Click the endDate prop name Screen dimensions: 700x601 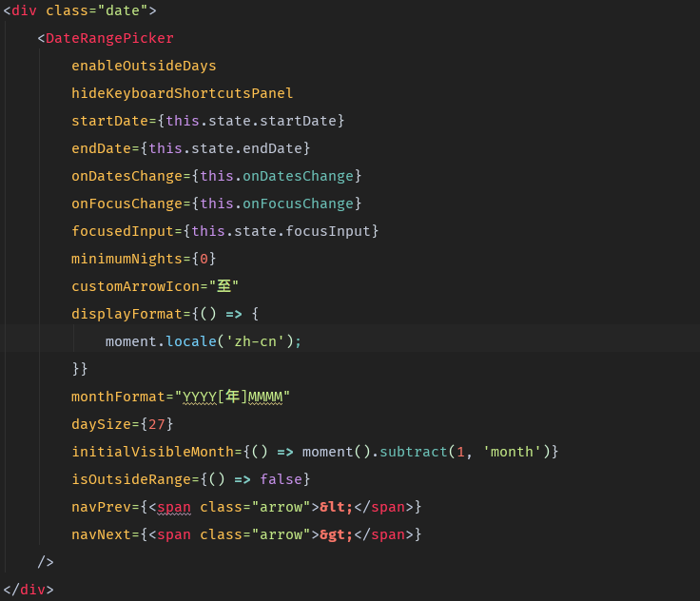coord(101,148)
